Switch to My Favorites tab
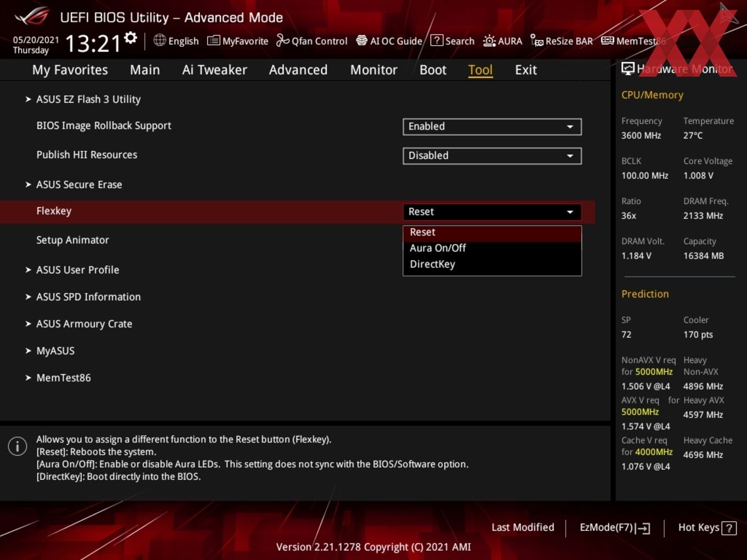747x560 pixels. (70, 70)
